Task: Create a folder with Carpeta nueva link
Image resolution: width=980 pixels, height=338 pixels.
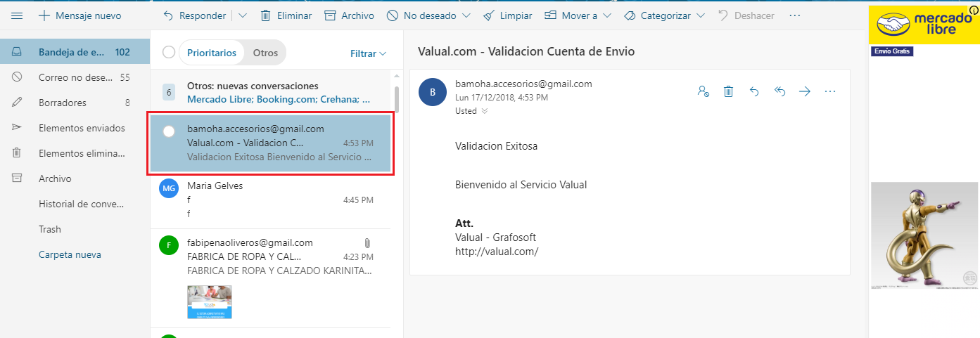Action: click(70, 254)
